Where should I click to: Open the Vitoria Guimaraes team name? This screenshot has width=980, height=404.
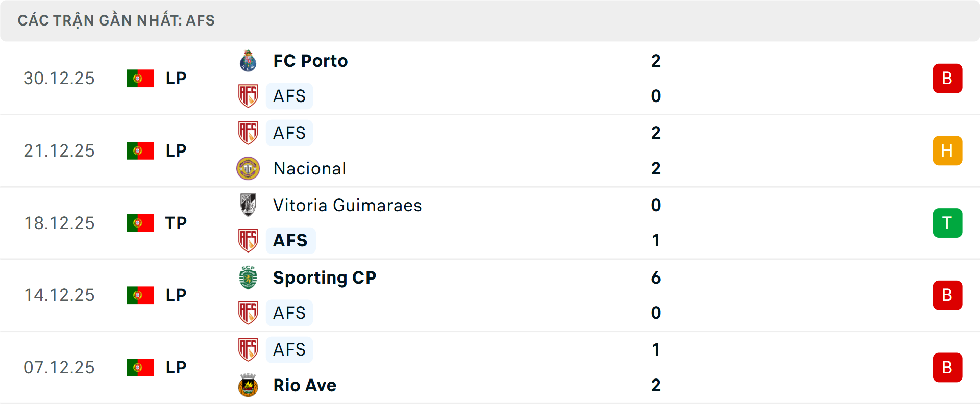347,205
